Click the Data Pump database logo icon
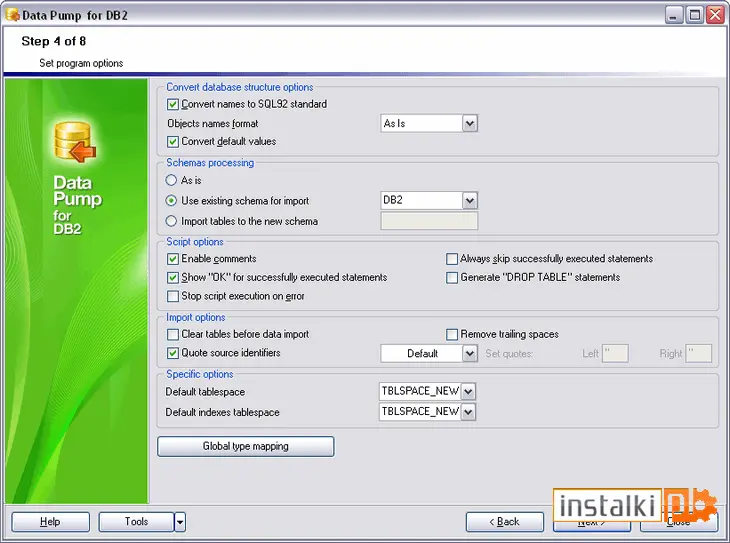Screen dimensions: 730x543 [74, 142]
